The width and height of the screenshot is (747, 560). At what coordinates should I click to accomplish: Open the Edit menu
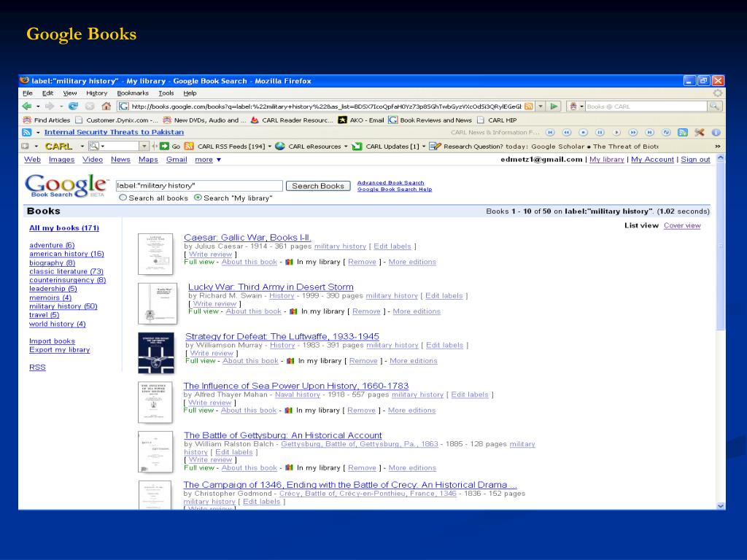[x=47, y=93]
